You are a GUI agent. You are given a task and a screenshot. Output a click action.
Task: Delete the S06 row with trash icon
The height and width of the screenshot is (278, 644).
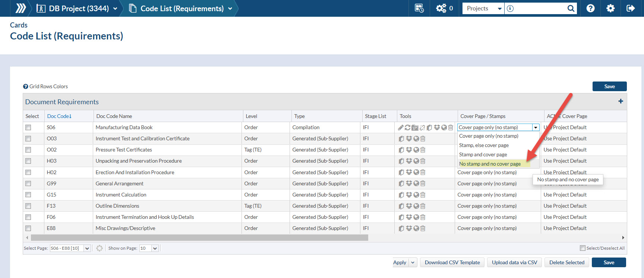[x=451, y=127]
